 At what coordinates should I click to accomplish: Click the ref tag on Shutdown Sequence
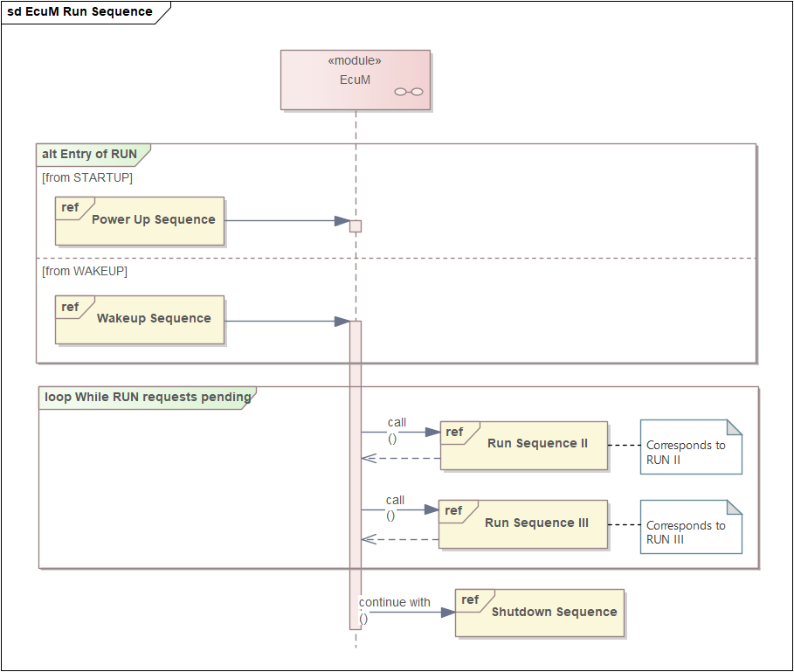tap(470, 600)
